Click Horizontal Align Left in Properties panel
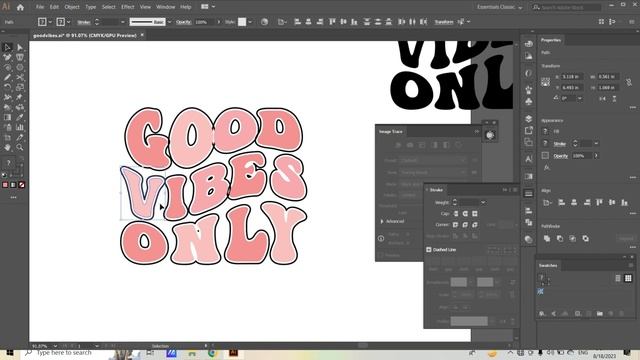 tap(562, 202)
